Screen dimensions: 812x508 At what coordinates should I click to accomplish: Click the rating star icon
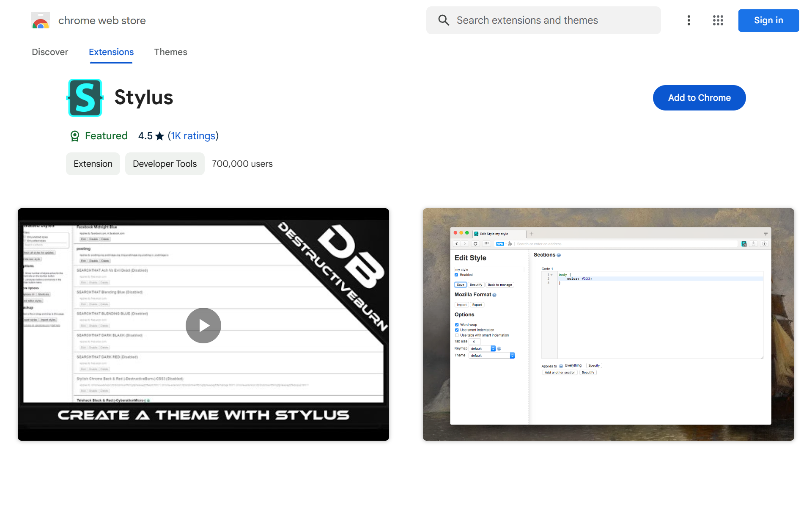(x=159, y=136)
